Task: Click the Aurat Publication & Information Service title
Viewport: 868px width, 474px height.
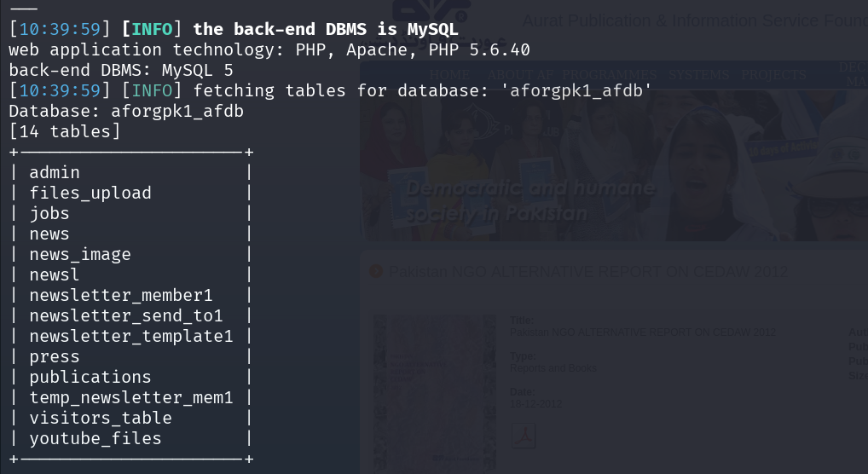Action: point(695,21)
